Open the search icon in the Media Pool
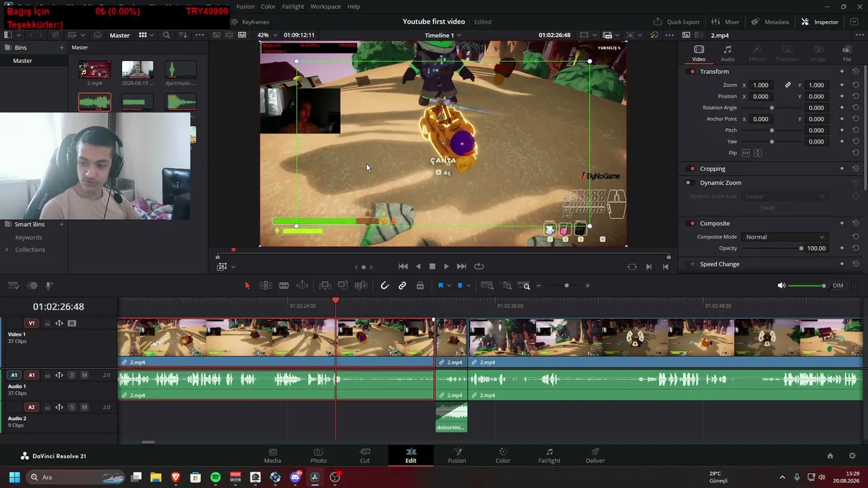Screen dimensions: 868x488 tap(166, 35)
